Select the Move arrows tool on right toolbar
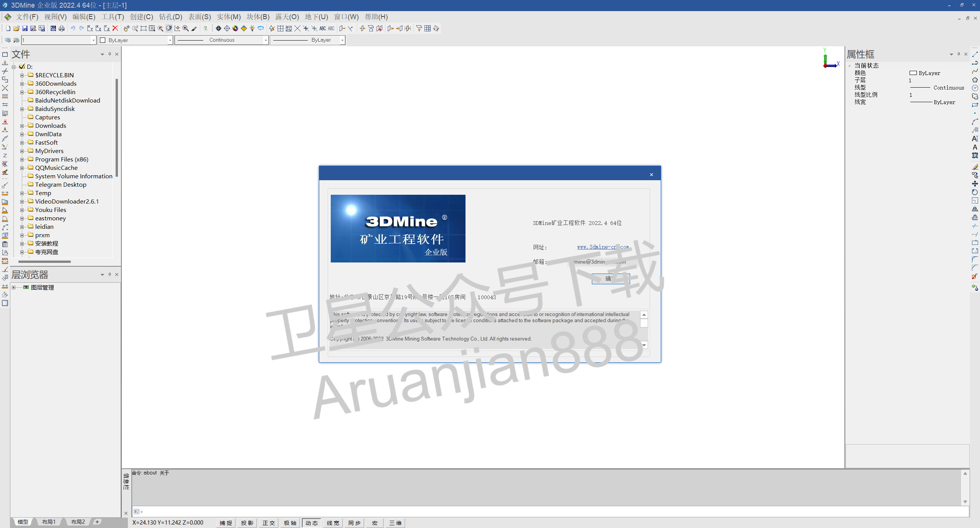980x528 pixels. [x=975, y=184]
